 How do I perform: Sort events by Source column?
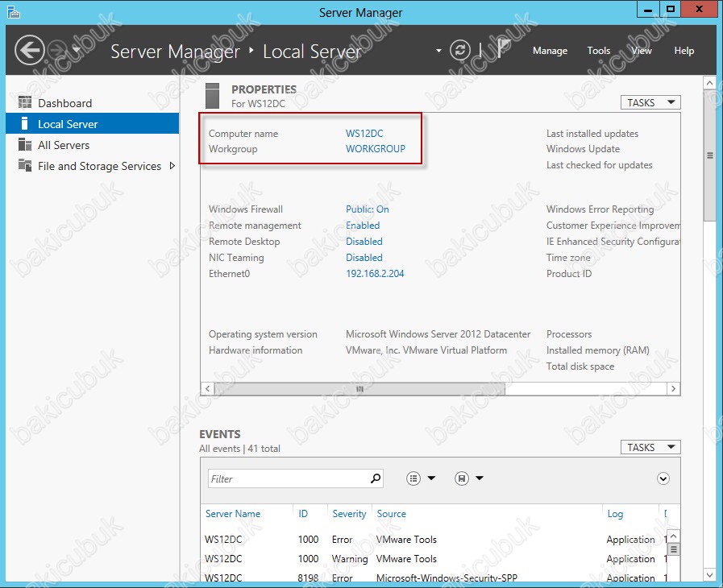point(392,513)
